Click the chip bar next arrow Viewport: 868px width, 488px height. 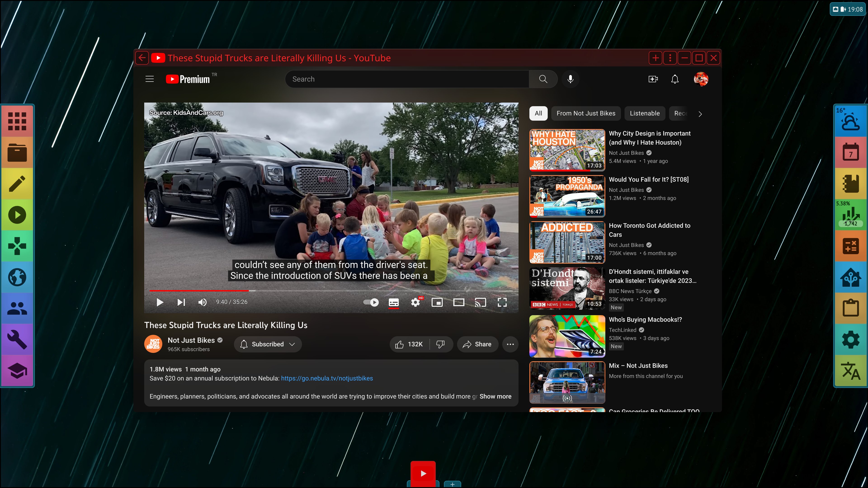click(x=700, y=114)
